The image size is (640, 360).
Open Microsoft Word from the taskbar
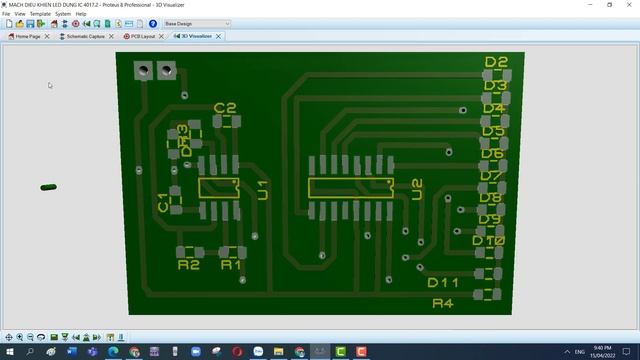click(x=72, y=351)
